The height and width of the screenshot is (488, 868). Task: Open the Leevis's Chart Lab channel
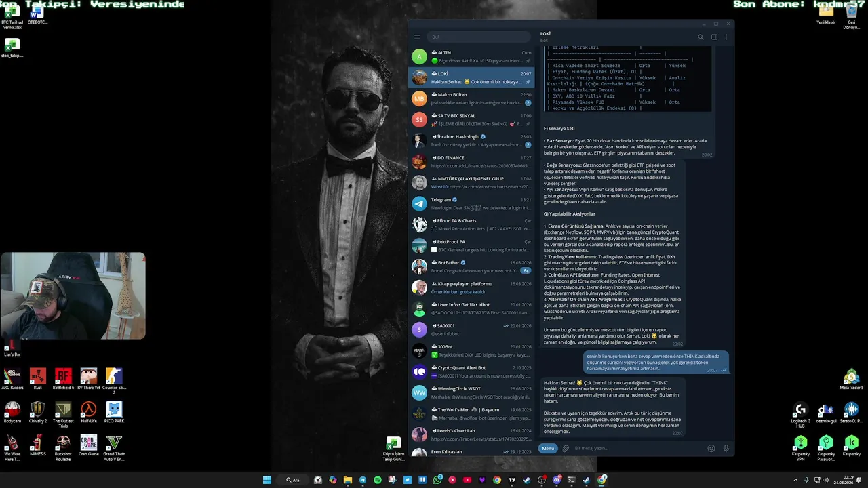[471, 434]
